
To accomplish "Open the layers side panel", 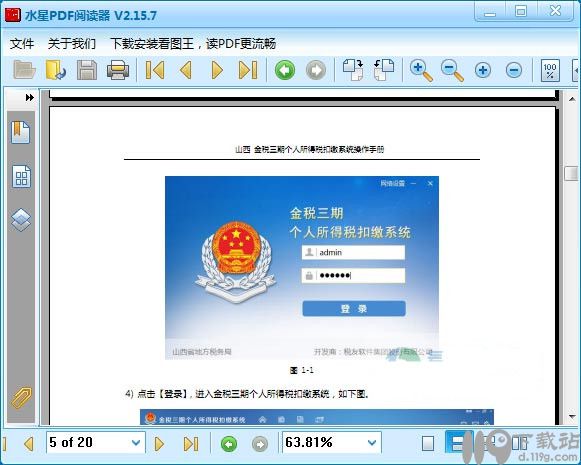I will pyautogui.click(x=21, y=220).
